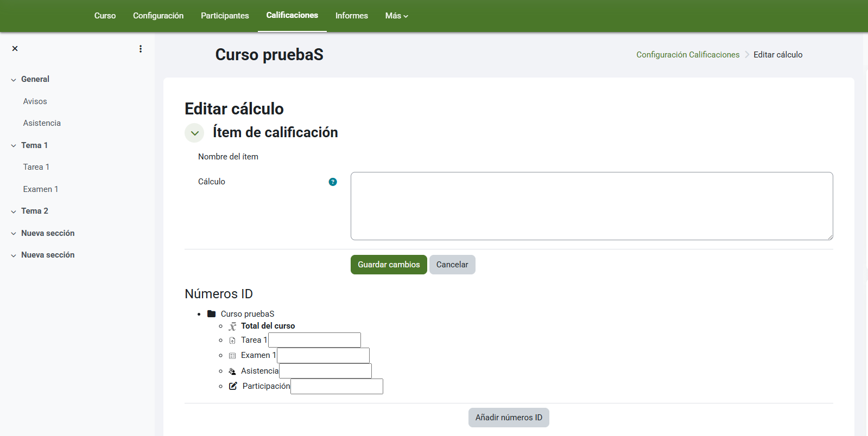Click the Curso pruebaS folder icon
This screenshot has height=436, width=868.
pos(212,314)
